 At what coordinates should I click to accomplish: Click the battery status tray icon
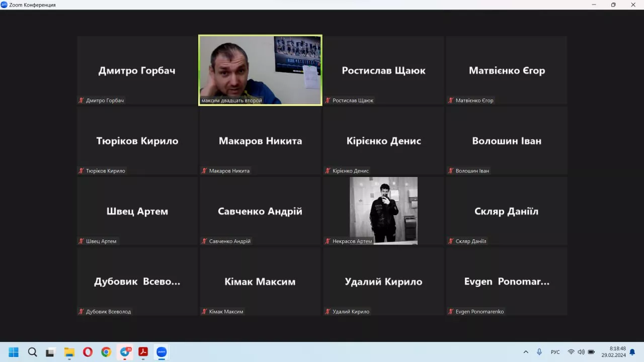592,352
